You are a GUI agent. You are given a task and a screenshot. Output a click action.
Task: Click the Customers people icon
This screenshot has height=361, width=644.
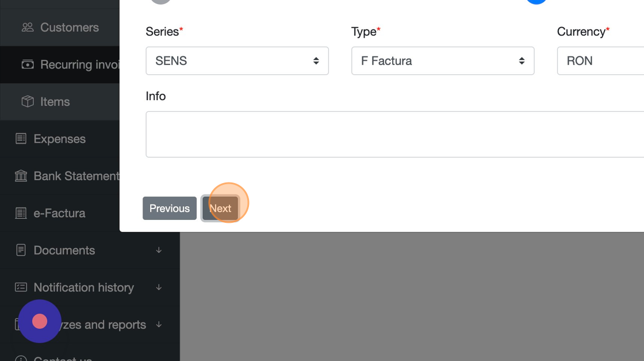(27, 28)
